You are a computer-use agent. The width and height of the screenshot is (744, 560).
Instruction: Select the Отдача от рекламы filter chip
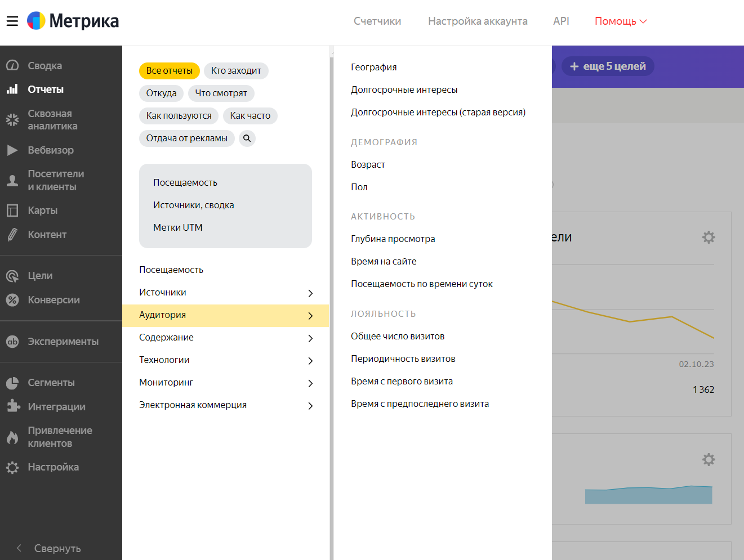(187, 138)
